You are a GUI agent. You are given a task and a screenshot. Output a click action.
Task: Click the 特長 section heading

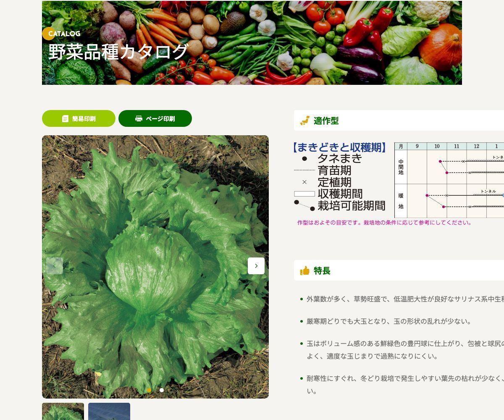(322, 271)
